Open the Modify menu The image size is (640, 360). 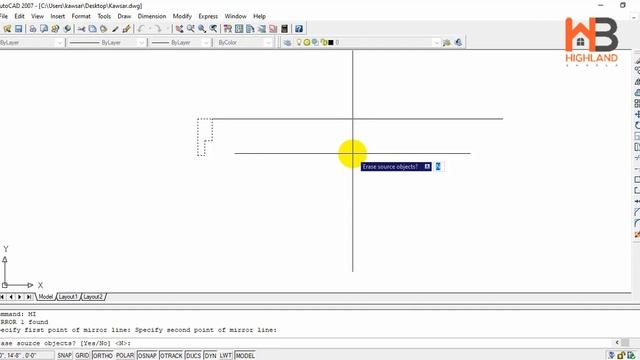tap(182, 16)
